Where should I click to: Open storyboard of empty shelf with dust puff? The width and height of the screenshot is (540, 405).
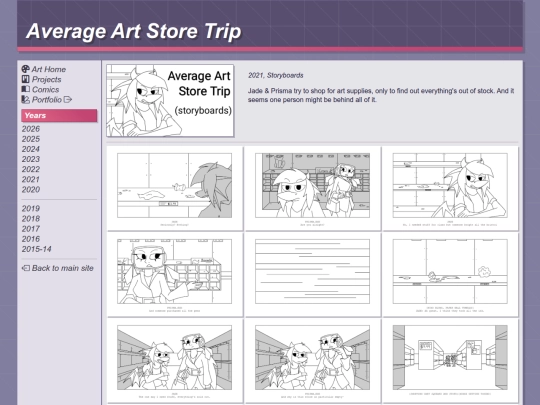450,274
